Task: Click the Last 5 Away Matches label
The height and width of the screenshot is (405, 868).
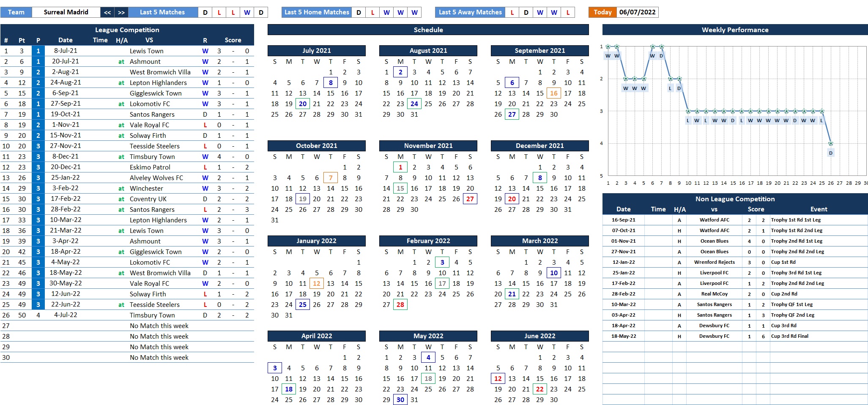Action: click(x=470, y=12)
